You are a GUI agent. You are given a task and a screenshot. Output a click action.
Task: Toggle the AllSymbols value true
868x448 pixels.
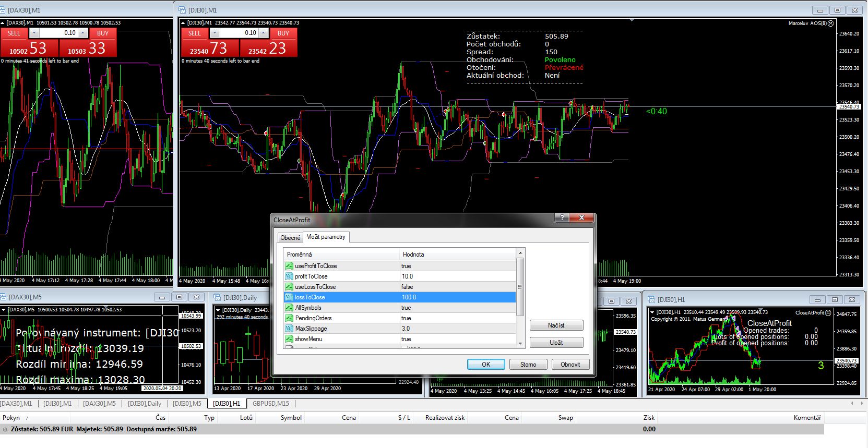tap(406, 308)
